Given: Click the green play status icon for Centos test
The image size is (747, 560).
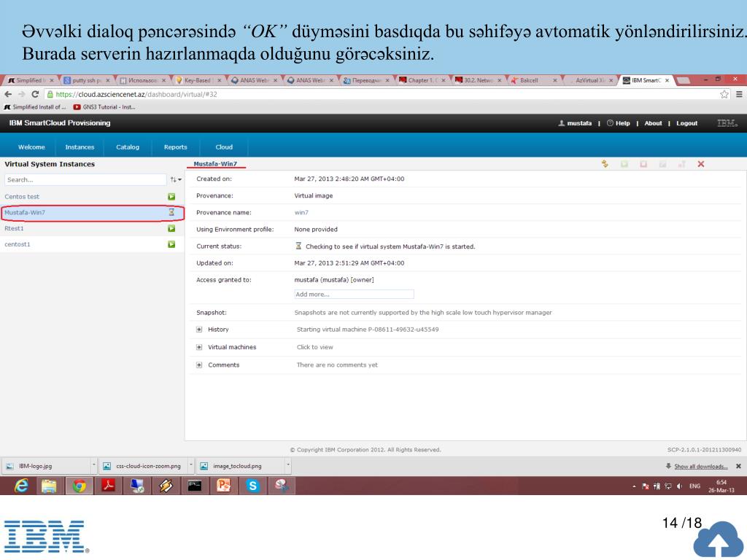Looking at the screenshot, I should point(171,197).
